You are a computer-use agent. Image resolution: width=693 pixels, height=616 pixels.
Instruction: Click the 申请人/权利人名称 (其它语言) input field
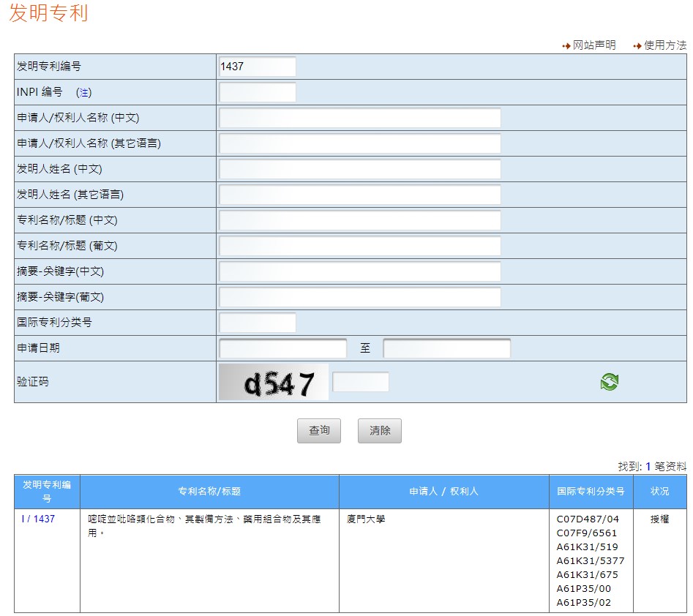pos(360,143)
